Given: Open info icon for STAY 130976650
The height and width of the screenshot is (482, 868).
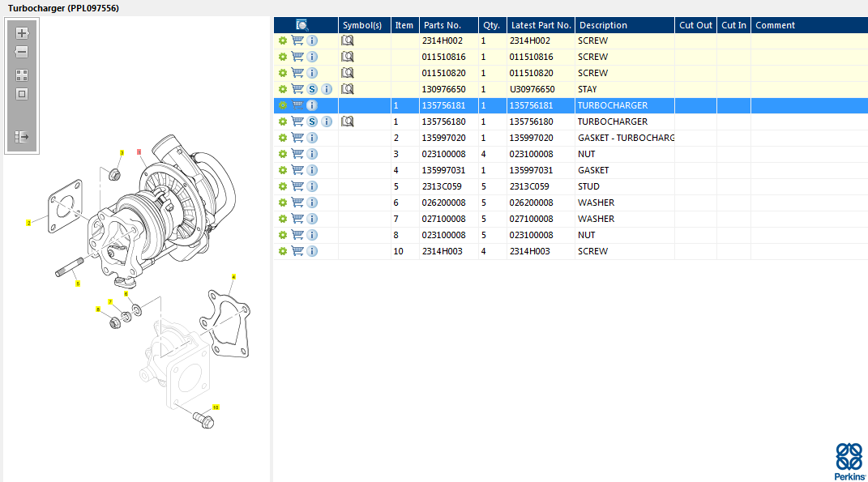Looking at the screenshot, I should 327,89.
